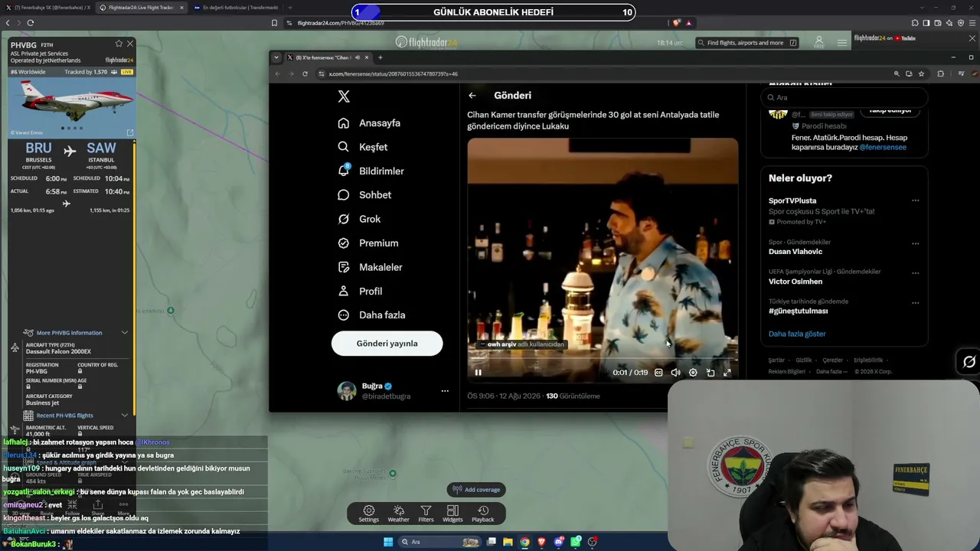Open File Explorer from the taskbar
This screenshot has width=980, height=551.
[507, 542]
